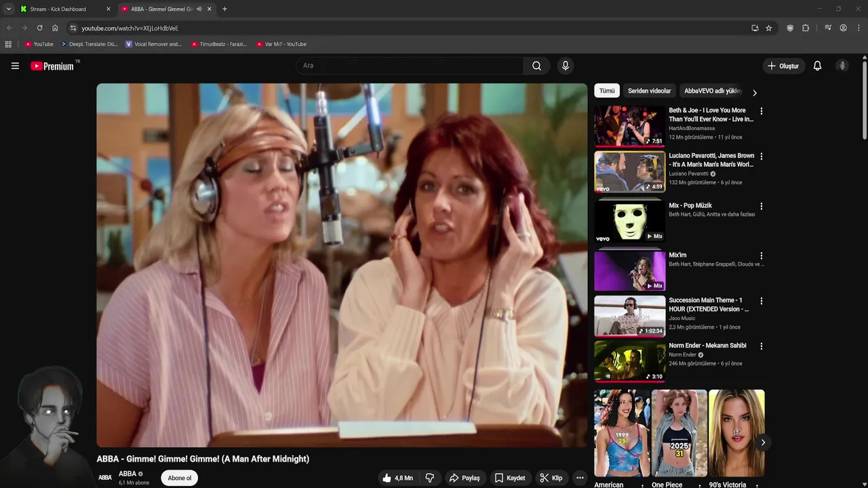The image size is (868, 488).
Task: View site information icon in address bar
Action: [73, 28]
